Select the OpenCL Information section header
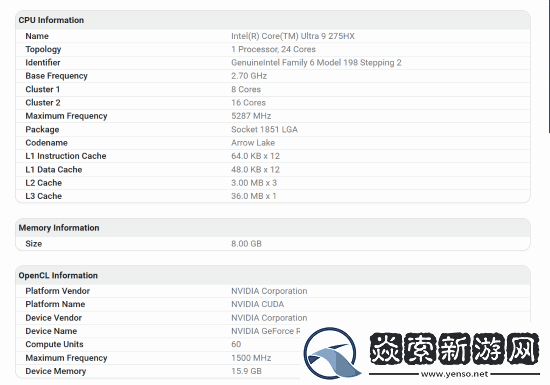 (58, 275)
